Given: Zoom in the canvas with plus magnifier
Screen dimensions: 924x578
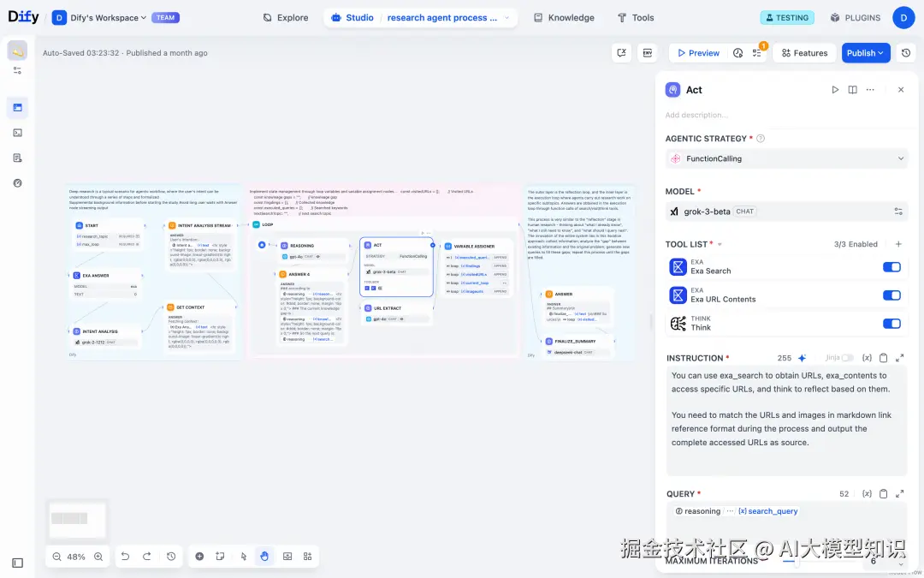Looking at the screenshot, I should 98,557.
